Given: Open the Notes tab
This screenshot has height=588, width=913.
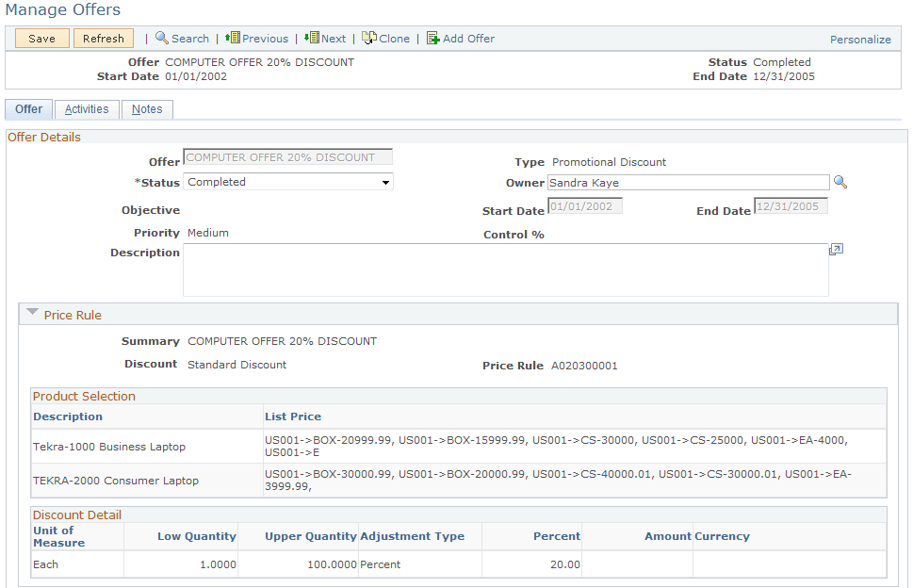Looking at the screenshot, I should pos(147,108).
